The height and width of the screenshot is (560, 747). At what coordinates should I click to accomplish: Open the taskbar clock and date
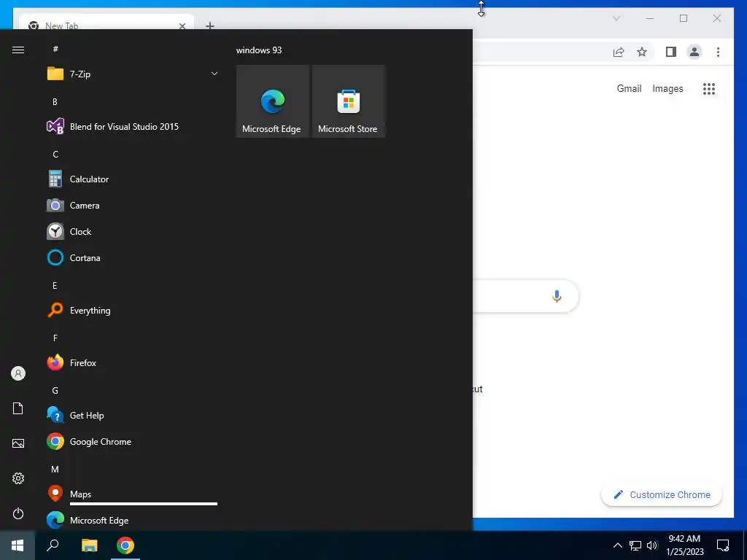(x=684, y=545)
